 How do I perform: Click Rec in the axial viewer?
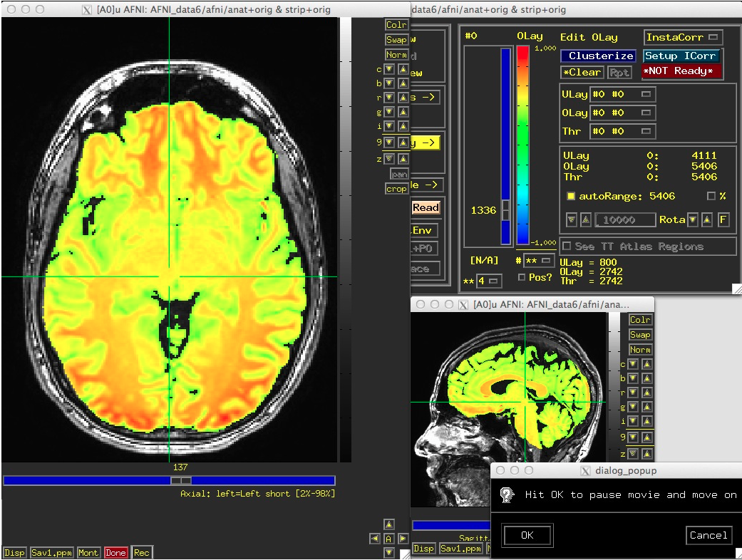(142, 552)
